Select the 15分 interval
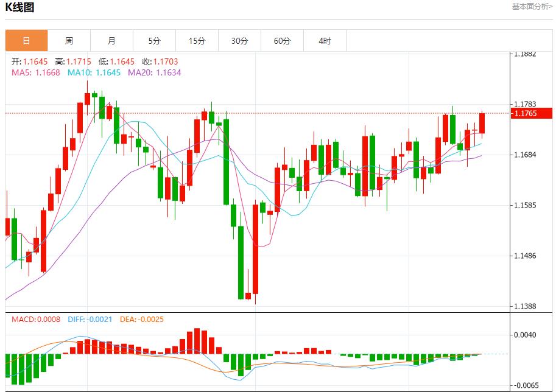Image resolution: width=556 pixels, height=392 pixels. (197, 40)
